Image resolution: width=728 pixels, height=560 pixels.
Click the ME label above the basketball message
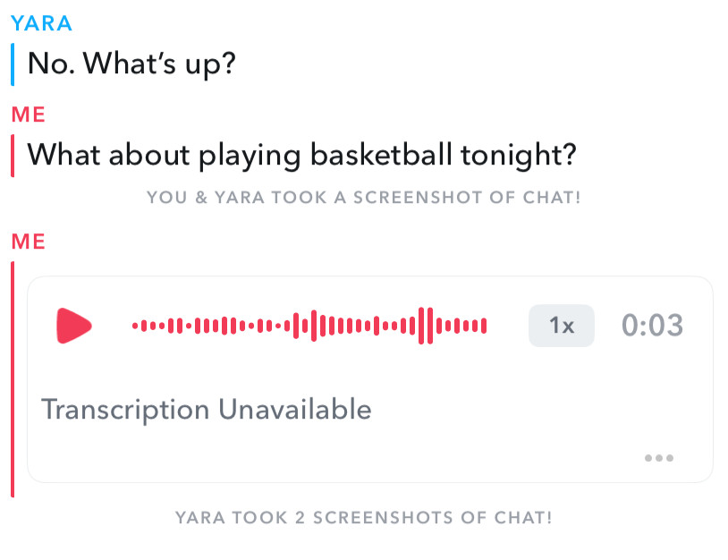pyautogui.click(x=28, y=115)
